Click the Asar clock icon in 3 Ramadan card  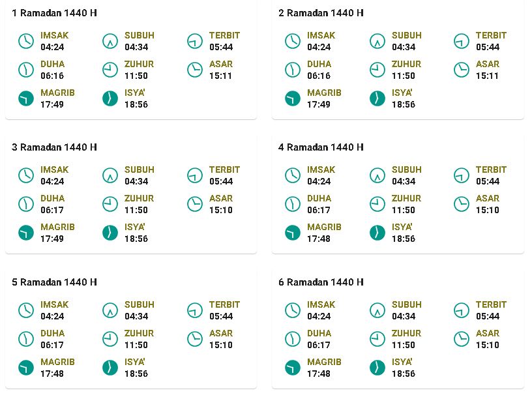point(195,204)
